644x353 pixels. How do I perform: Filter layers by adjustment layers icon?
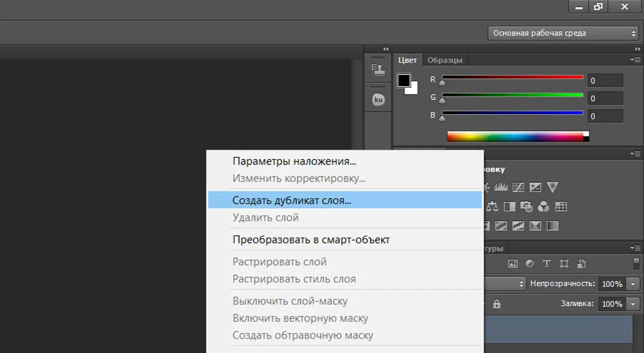[x=530, y=263]
